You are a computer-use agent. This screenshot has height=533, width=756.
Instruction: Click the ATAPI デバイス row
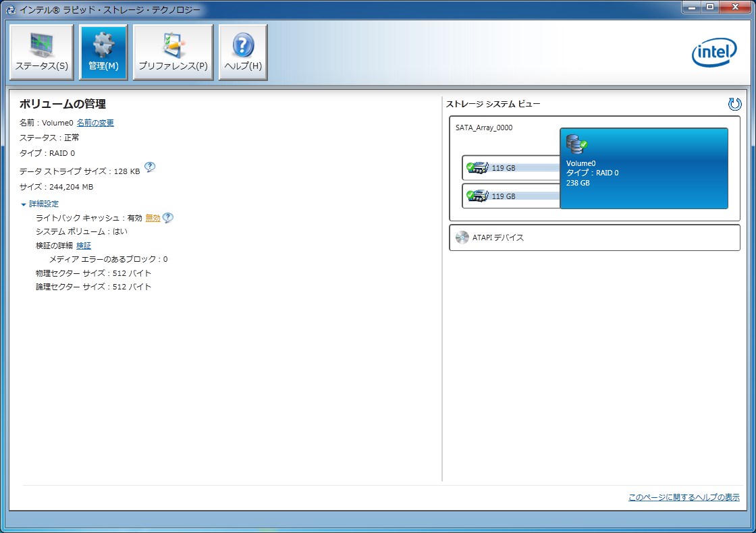(594, 237)
